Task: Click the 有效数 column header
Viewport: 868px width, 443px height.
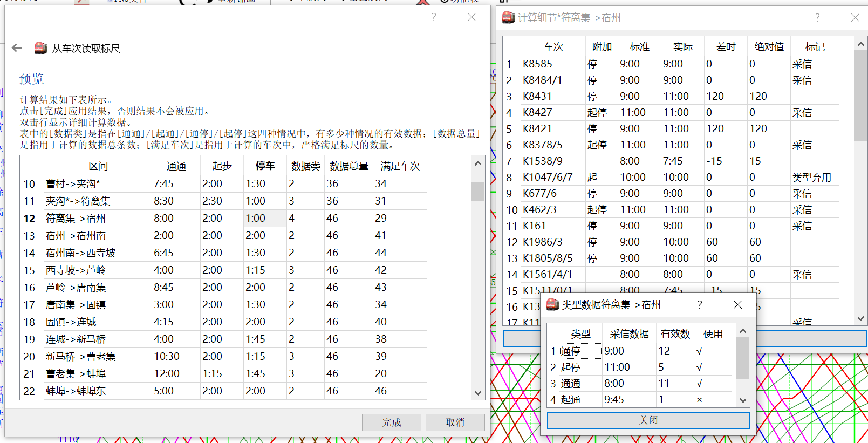Action: pos(675,334)
